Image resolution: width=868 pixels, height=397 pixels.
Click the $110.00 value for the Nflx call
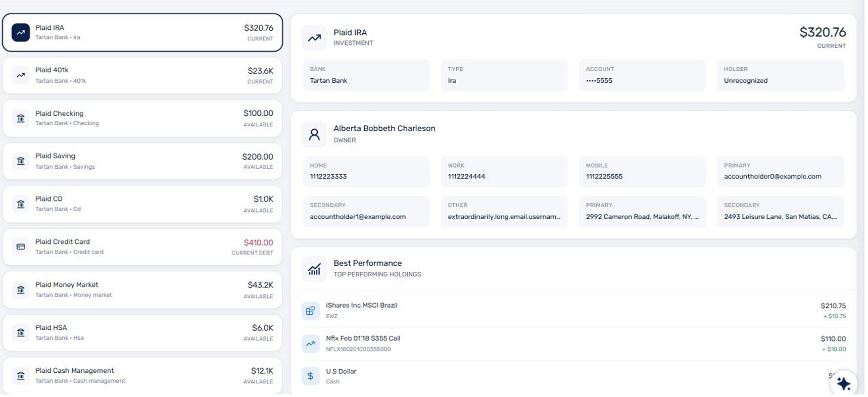point(833,339)
